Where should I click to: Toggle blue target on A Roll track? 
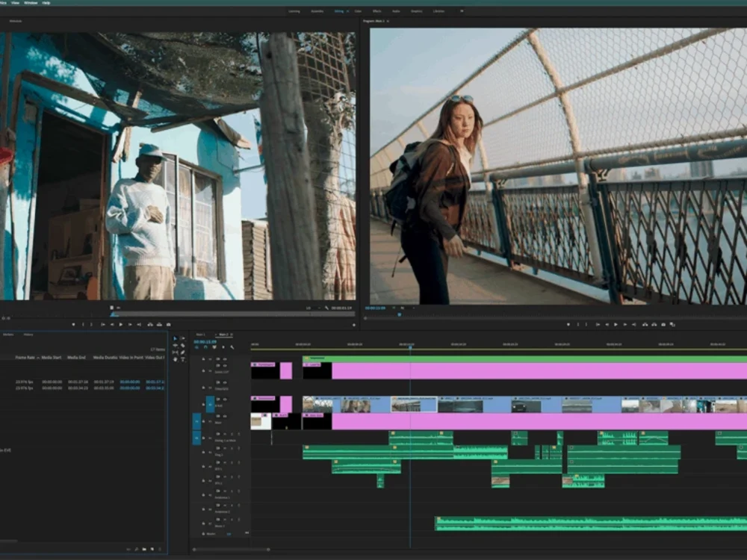pyautogui.click(x=210, y=404)
